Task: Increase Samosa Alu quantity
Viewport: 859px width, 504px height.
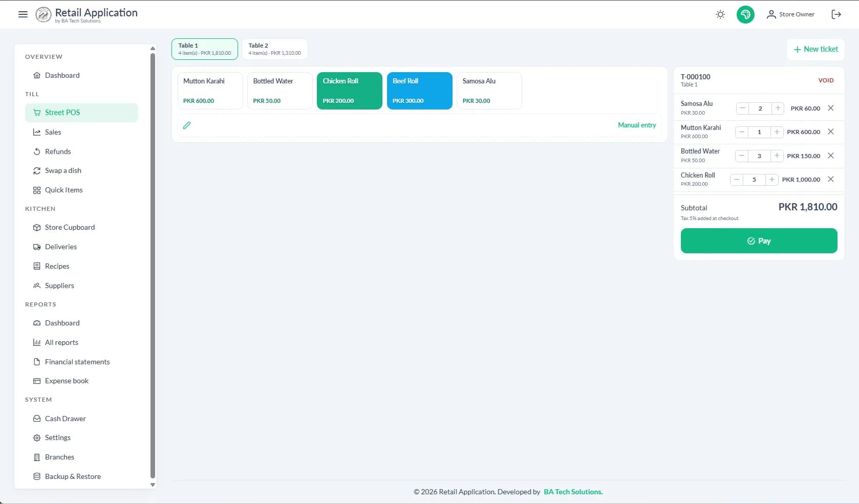Action: [778, 108]
